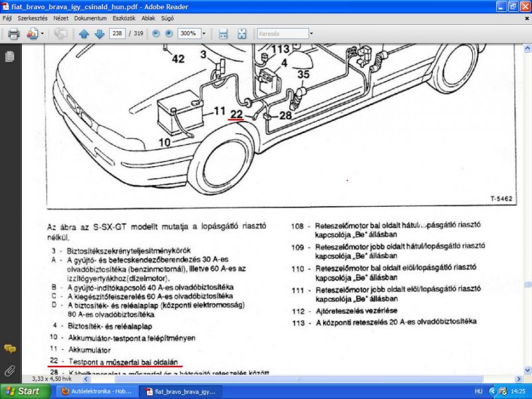This screenshot has width=532, height=399.
Task: Go to next page with down arrow
Action: point(99,34)
